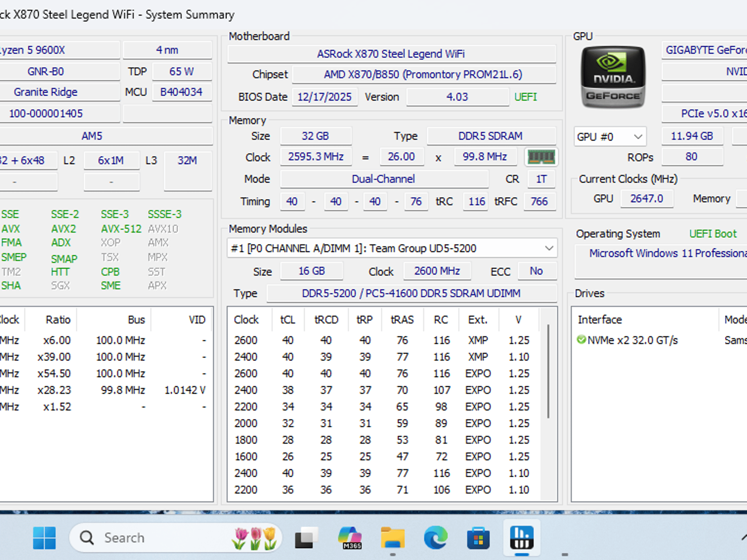Screen dimensions: 747x560
Task: Click the 2600 XMP 1.25 timing row
Action: click(384, 340)
